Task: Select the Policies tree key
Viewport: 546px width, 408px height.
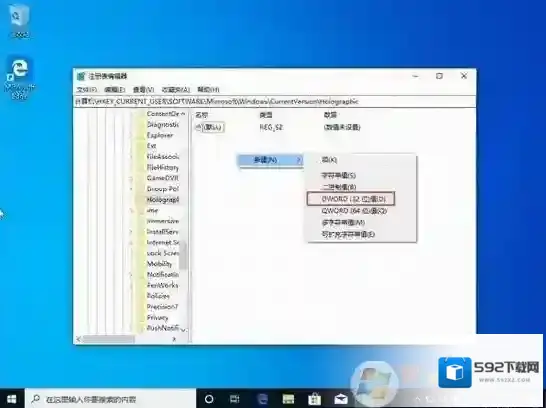Action: (158, 296)
